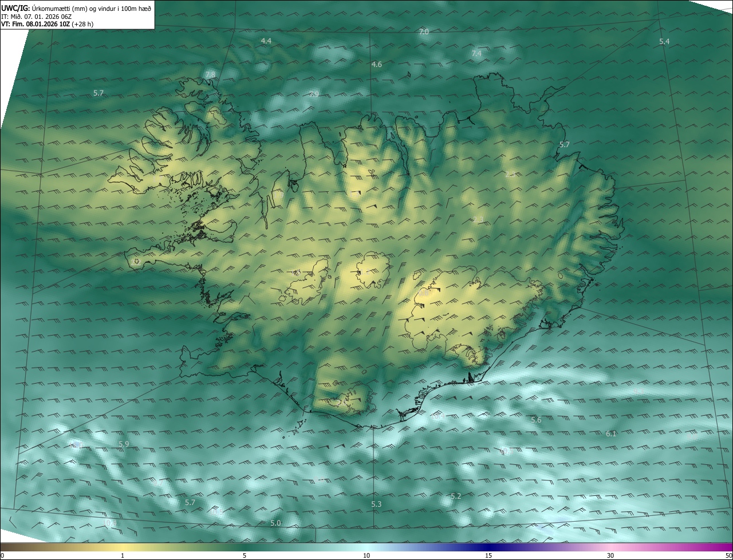
Task: Click the 6.1 value label on the map
Action: (x=611, y=434)
